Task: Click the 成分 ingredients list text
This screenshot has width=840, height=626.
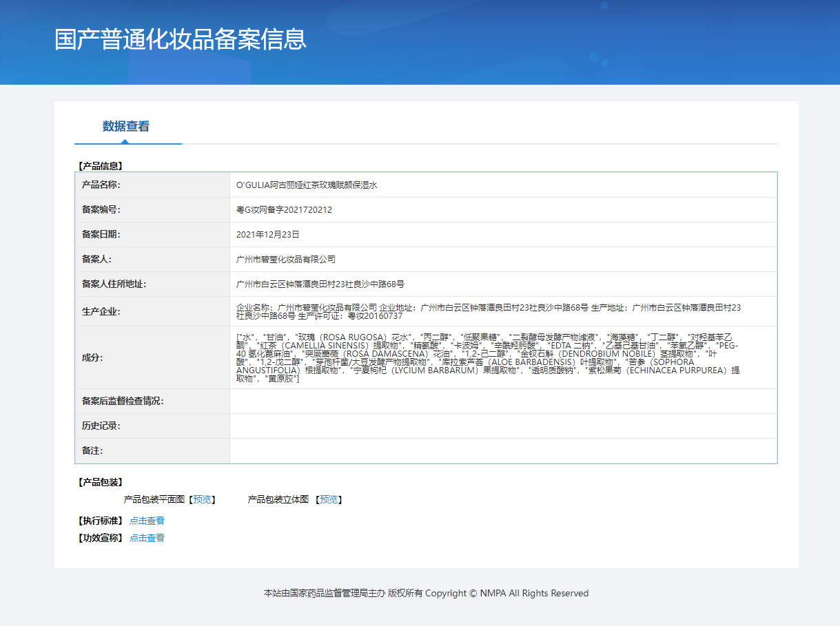Action: point(488,357)
